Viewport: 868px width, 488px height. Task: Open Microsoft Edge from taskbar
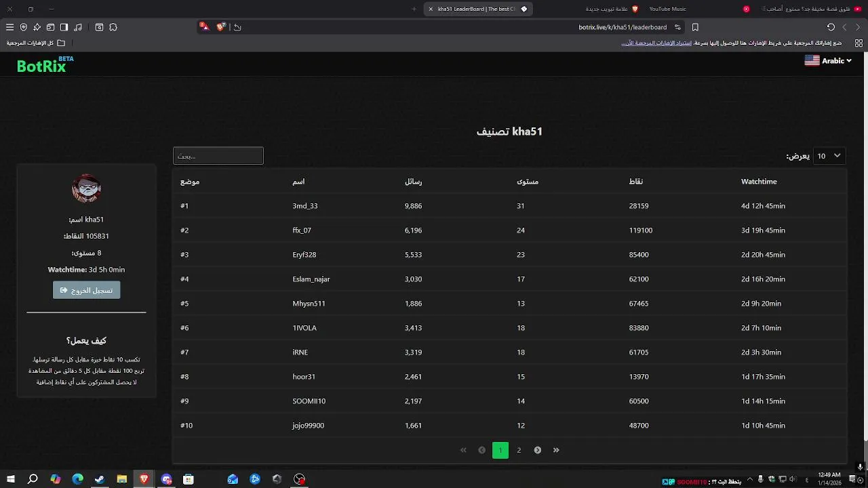tap(77, 479)
